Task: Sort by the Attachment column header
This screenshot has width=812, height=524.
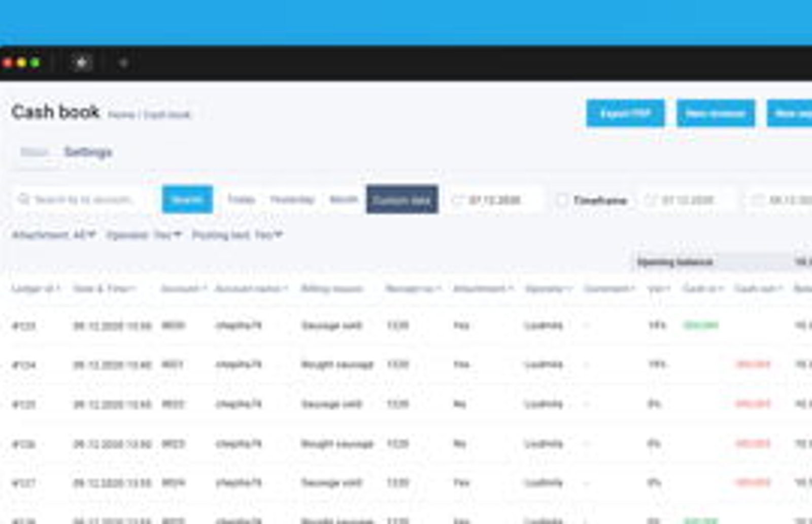Action: point(483,288)
